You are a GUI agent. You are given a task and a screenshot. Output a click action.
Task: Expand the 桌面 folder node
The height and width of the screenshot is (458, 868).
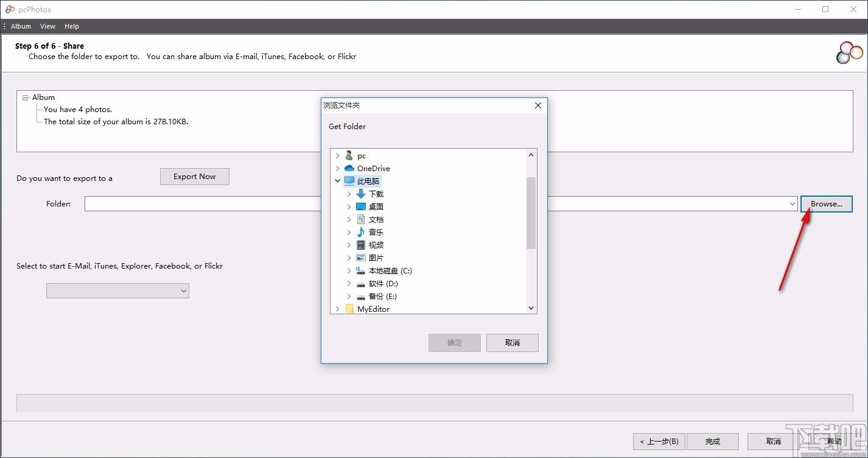349,206
